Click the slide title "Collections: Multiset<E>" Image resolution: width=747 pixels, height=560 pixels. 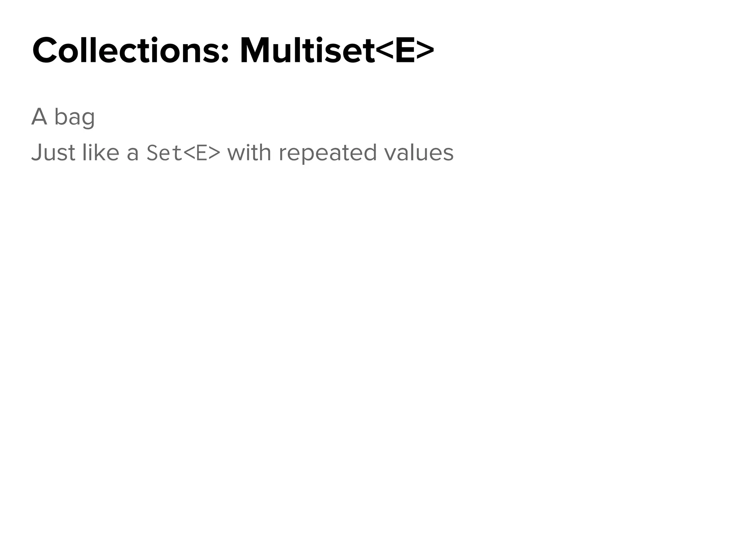point(233,51)
